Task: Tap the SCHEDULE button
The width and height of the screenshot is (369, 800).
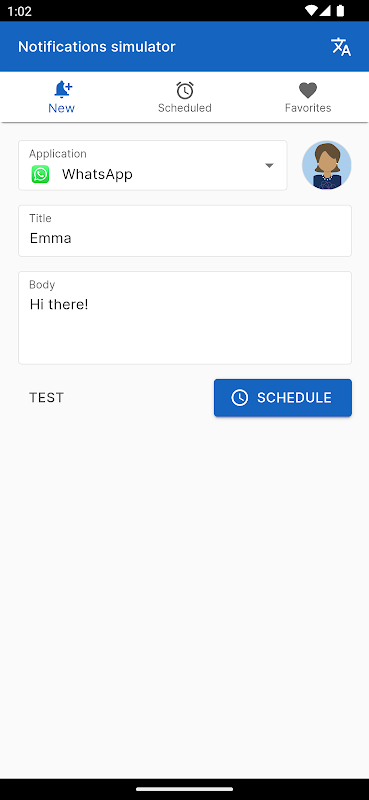Action: 283,398
